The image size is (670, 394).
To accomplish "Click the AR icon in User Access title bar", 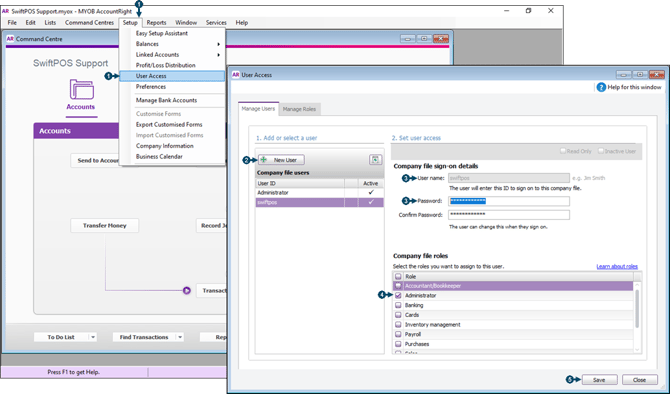I will tap(236, 75).
